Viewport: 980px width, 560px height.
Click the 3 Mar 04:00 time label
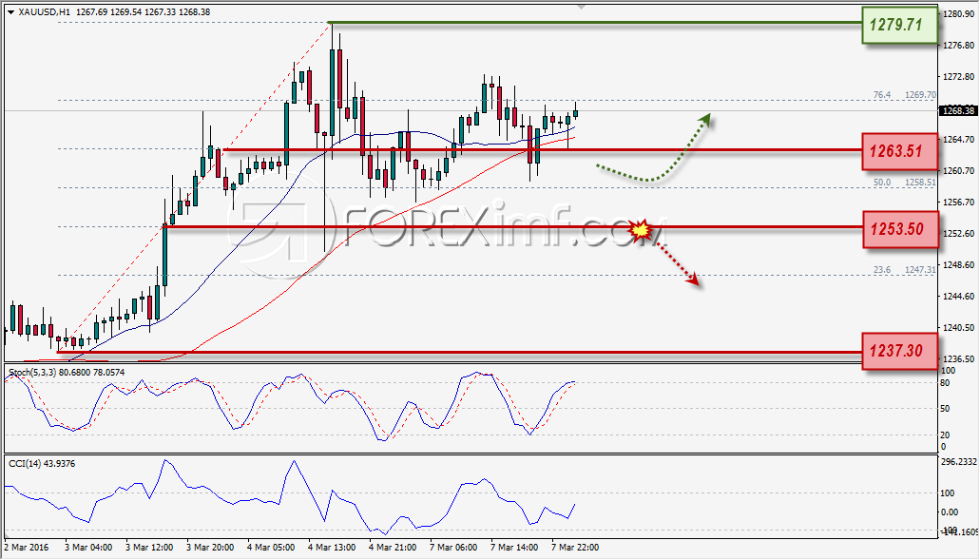[x=88, y=548]
